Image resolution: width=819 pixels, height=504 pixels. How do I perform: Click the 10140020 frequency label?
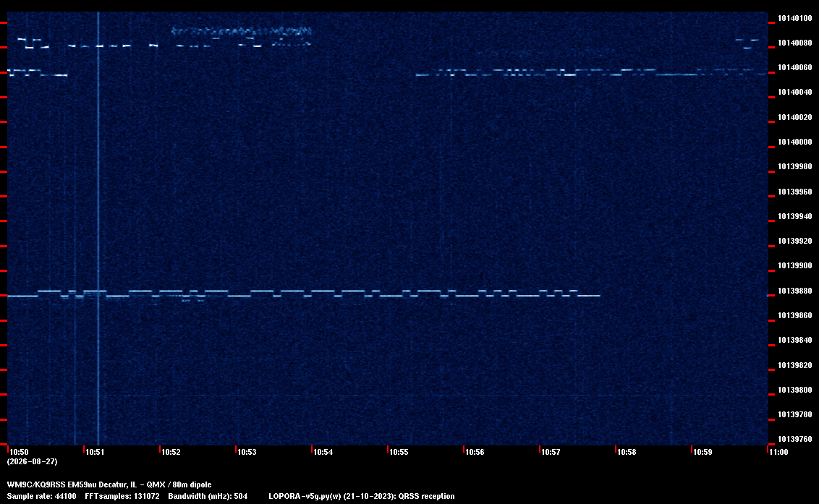(x=795, y=117)
